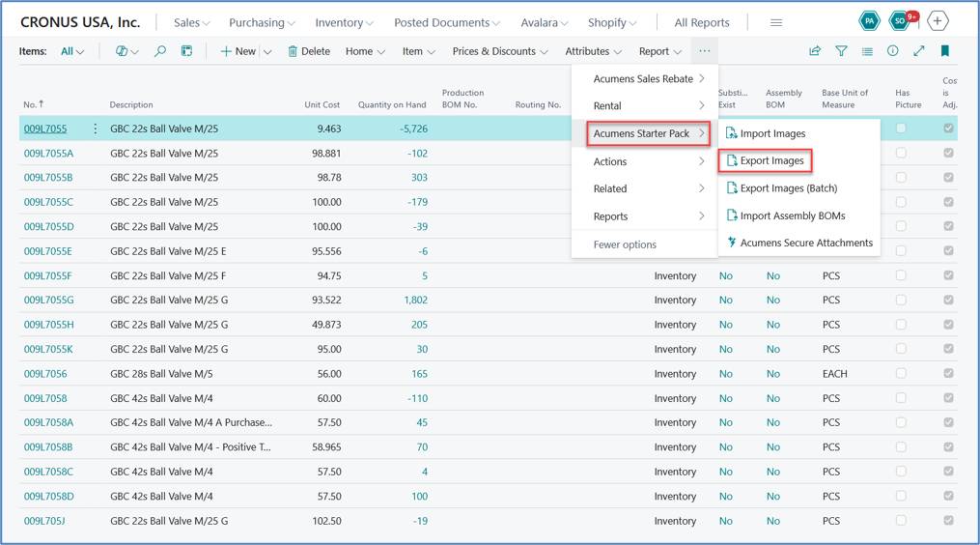
Task: Click the New plus icon
Action: [x=226, y=51]
